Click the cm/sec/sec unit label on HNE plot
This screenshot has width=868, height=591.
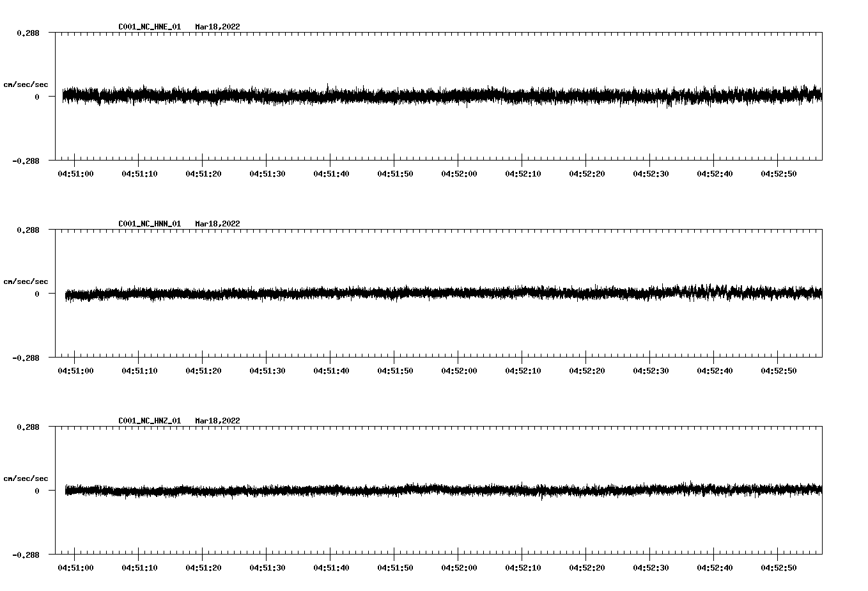coord(26,84)
